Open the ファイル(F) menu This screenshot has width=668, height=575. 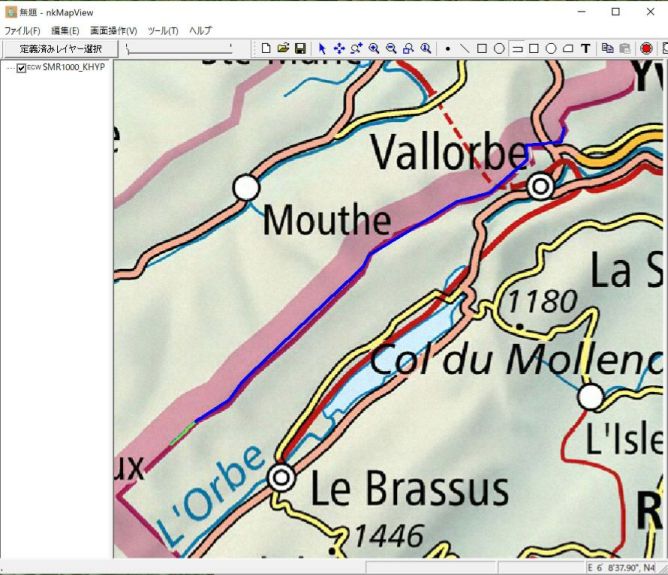click(22, 31)
